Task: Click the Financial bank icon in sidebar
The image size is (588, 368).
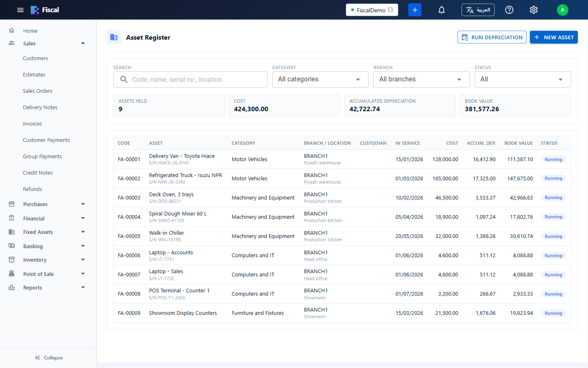Action: (12, 218)
